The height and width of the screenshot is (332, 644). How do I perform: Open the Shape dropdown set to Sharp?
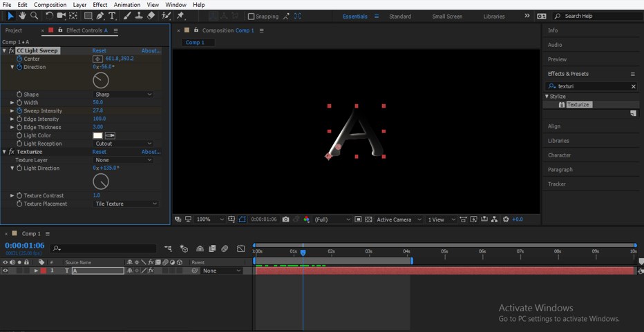tap(123, 95)
